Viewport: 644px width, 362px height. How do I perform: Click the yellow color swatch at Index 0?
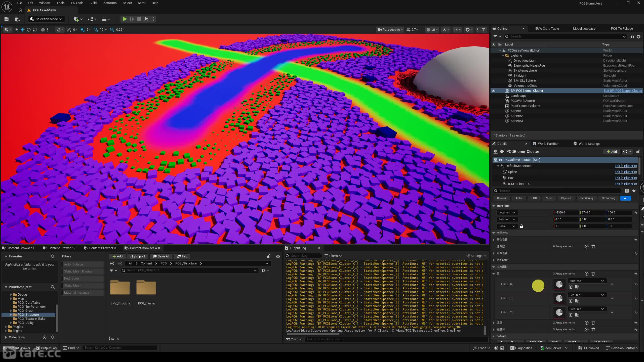pyautogui.click(x=538, y=286)
